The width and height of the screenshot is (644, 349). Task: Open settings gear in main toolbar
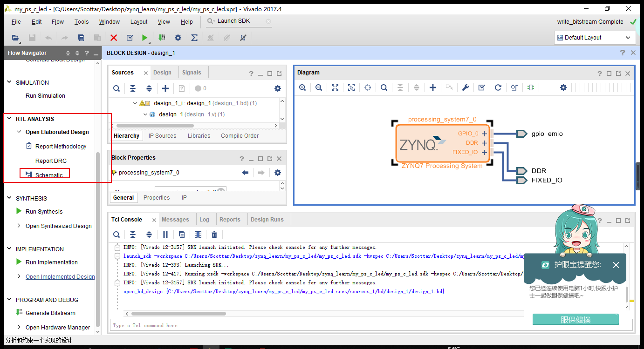178,38
